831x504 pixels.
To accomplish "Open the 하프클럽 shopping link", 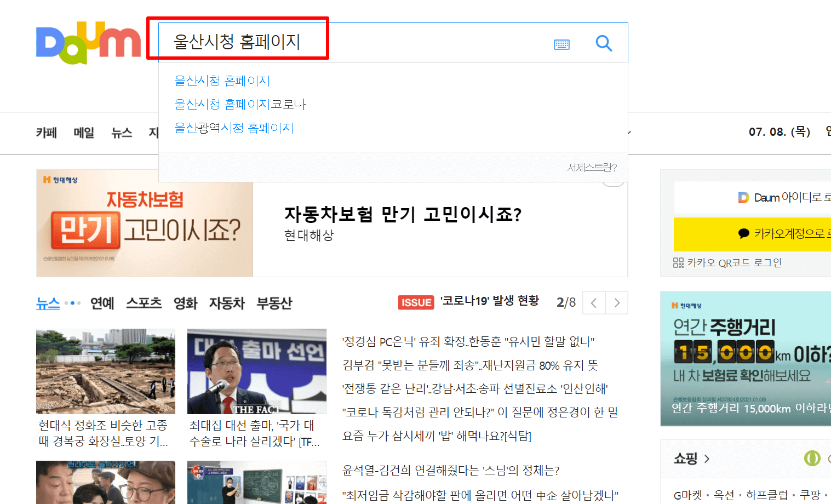I will click(x=767, y=495).
